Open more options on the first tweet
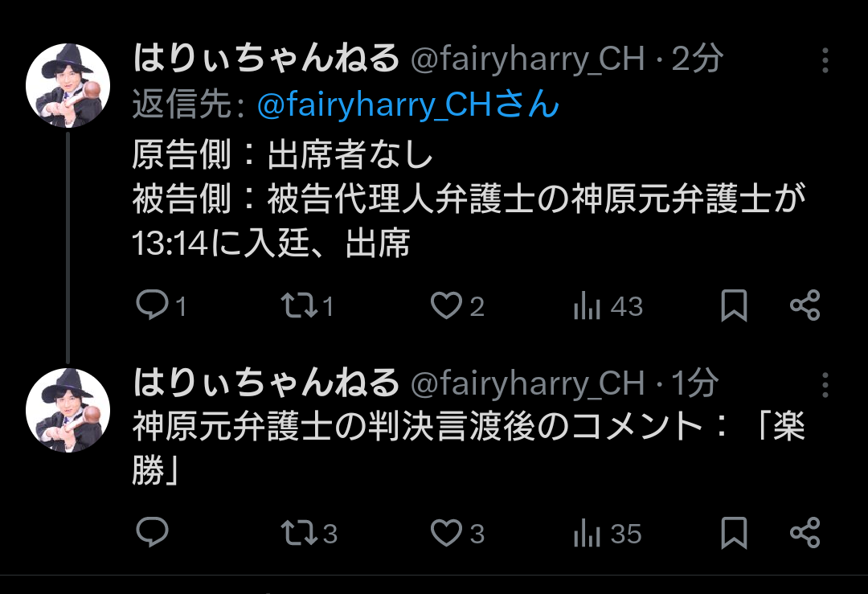The image size is (868, 594). point(825,59)
